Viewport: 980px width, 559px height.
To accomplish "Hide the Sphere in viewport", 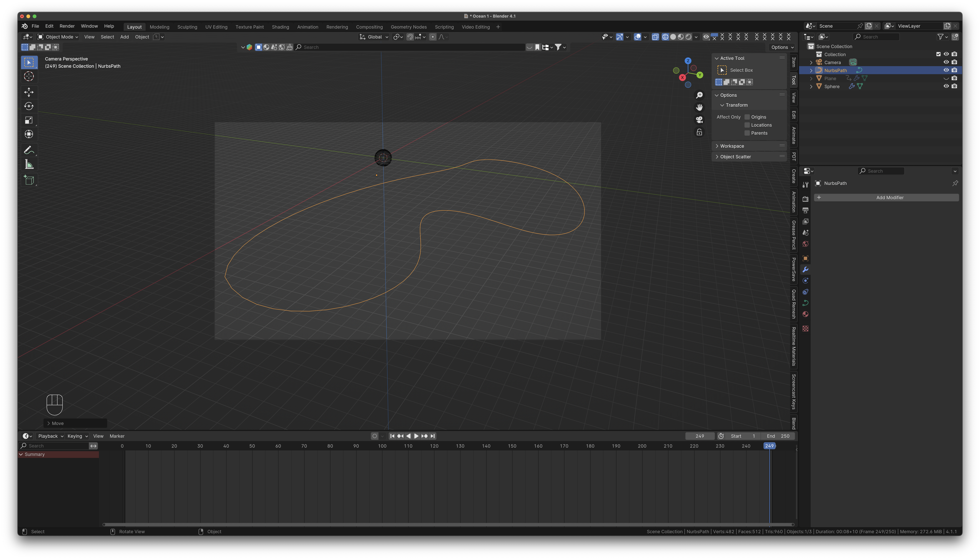I will [946, 86].
